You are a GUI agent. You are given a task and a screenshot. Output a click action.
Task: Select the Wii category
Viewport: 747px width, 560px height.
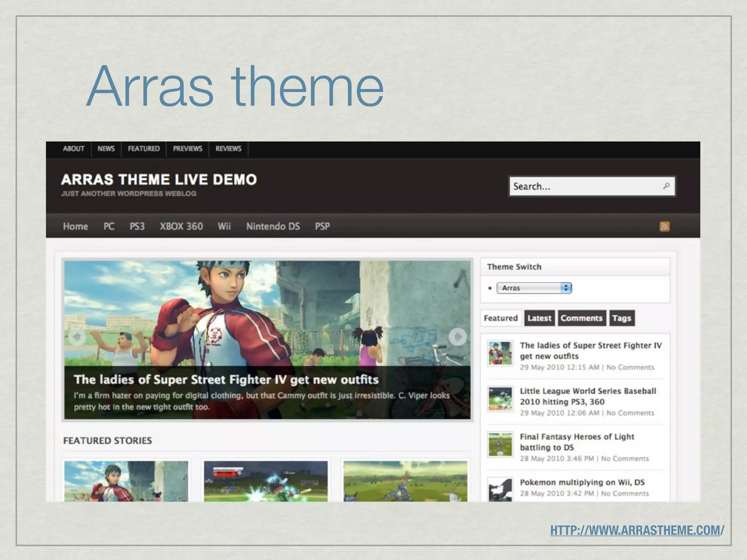(x=224, y=226)
